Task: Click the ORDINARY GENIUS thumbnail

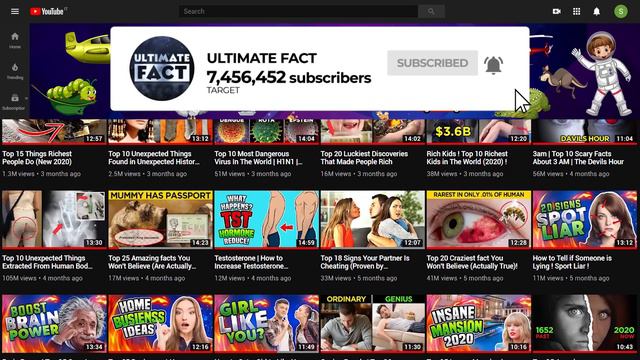Action: point(372,324)
